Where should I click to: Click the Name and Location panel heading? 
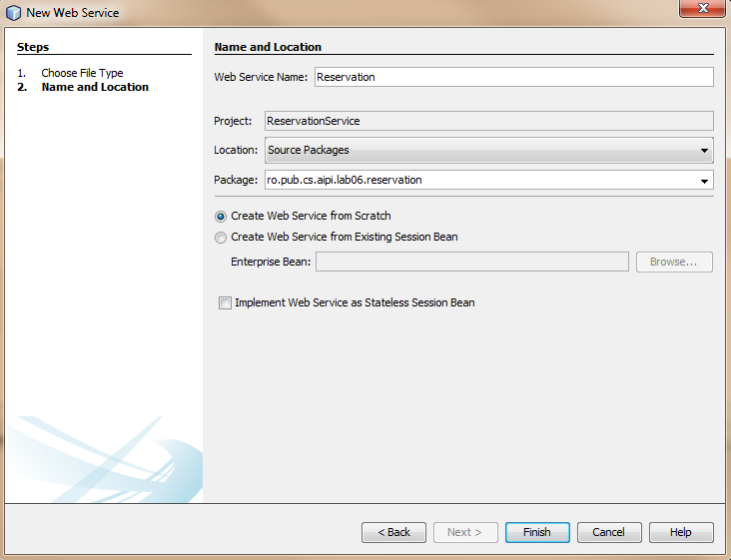pyautogui.click(x=268, y=47)
